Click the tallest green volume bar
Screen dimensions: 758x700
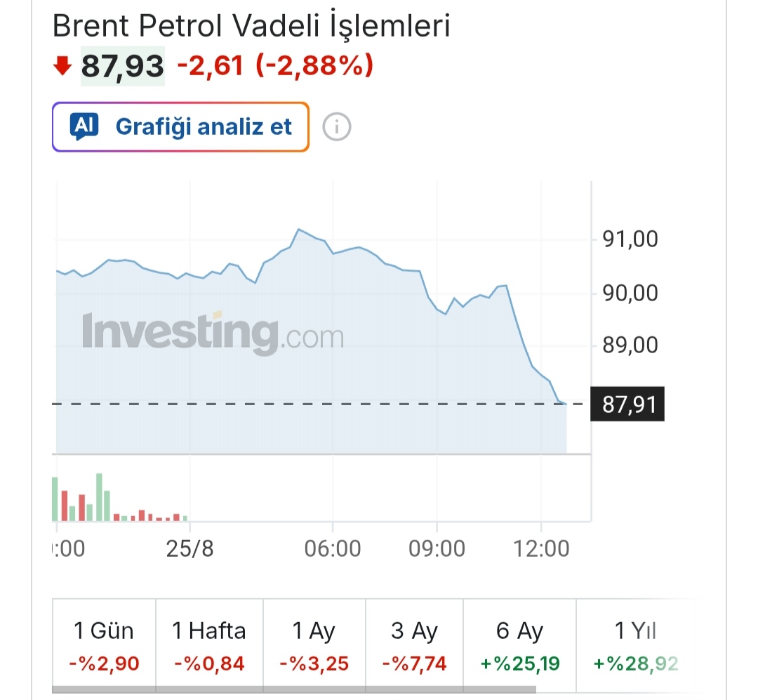(99, 497)
